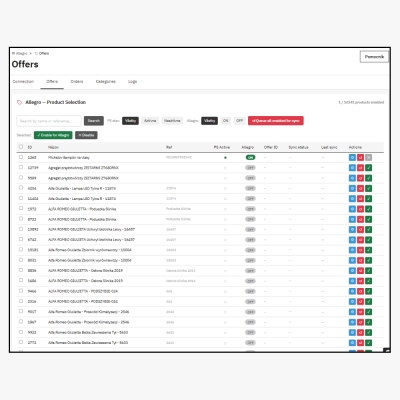Toggle the Allegro ON badge in row 1265

pos(250,157)
